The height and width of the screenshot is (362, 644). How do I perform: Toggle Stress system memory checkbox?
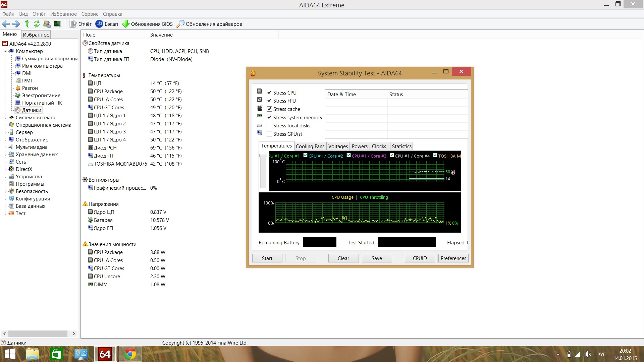click(269, 118)
